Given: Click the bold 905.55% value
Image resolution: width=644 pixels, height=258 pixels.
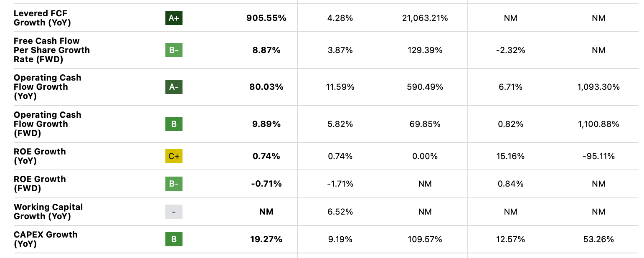Looking at the screenshot, I should coord(266,18).
